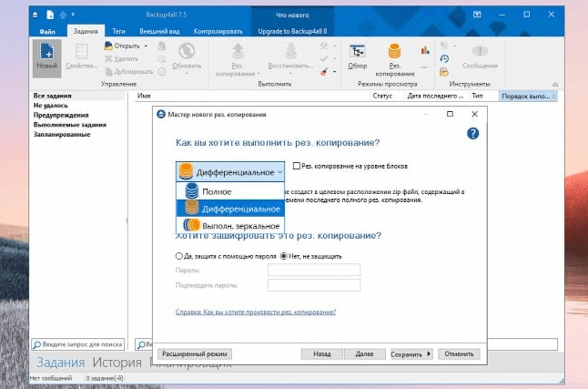Click the Расширенный режим button
The height and width of the screenshot is (389, 588).
point(195,353)
